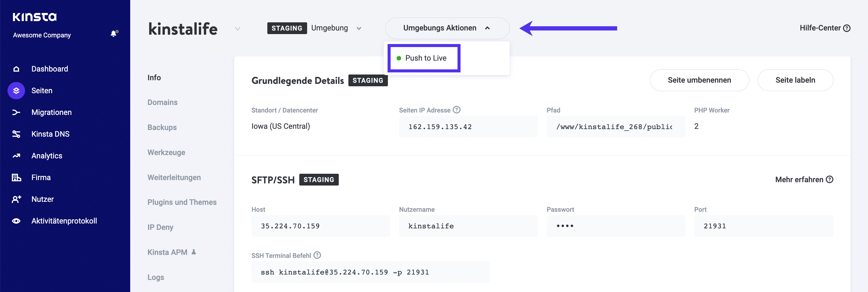Image resolution: width=868 pixels, height=292 pixels.
Task: Expand the kinstalife site selector
Action: pyautogui.click(x=237, y=29)
